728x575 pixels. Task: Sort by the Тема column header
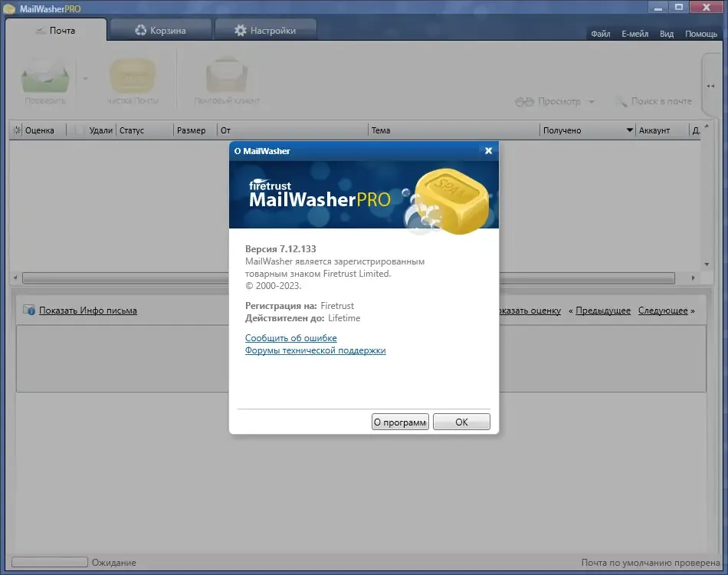[454, 130]
